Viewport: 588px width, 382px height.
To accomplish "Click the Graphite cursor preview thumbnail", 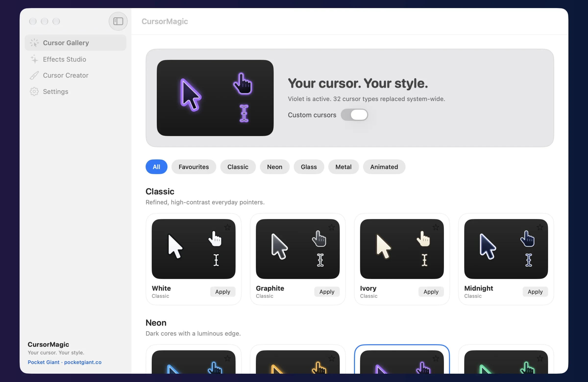I will click(x=298, y=249).
